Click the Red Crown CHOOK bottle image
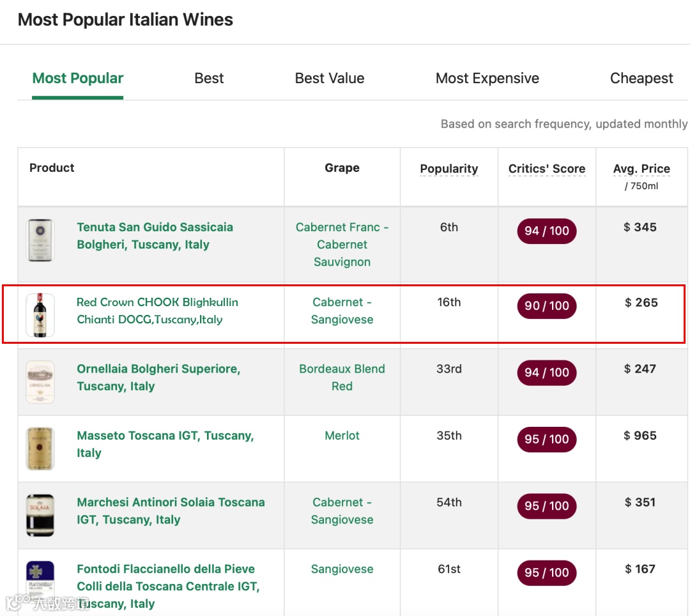Screen dimensions: 690x616 (x=40, y=315)
